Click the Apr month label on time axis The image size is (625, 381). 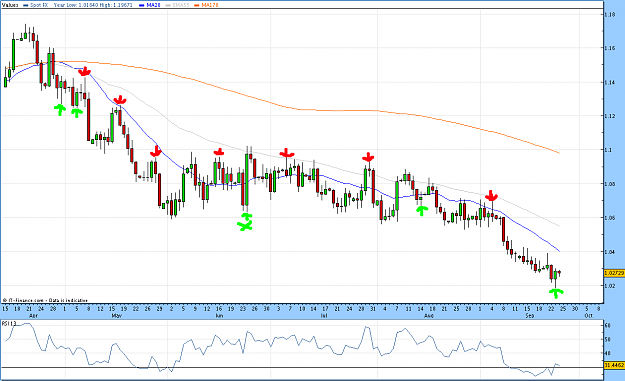[34, 316]
